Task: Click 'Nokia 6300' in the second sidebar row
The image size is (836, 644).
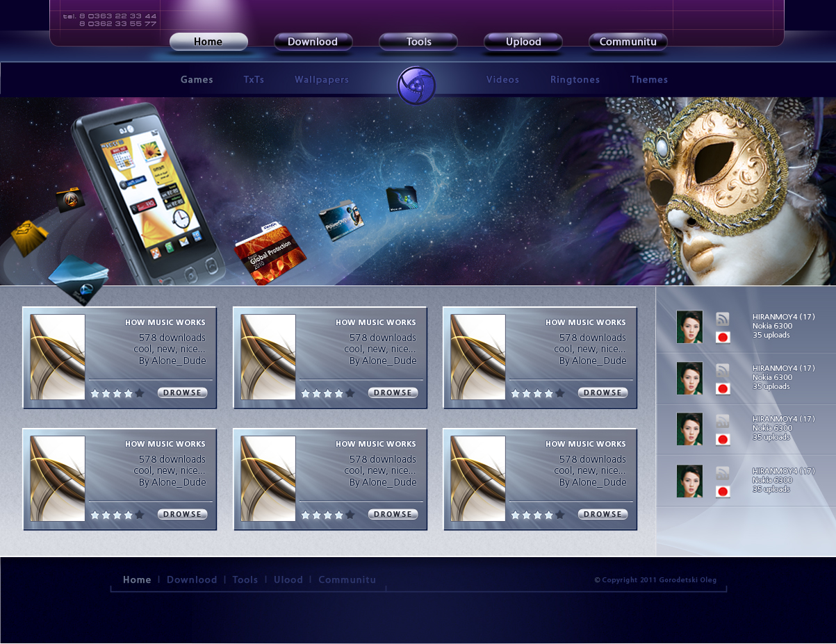Action: [x=772, y=377]
